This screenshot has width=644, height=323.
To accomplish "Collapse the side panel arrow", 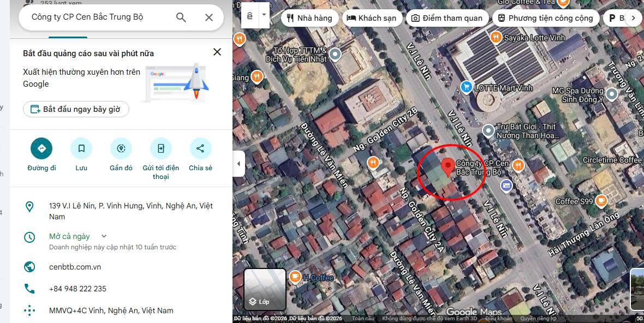I will (x=238, y=164).
